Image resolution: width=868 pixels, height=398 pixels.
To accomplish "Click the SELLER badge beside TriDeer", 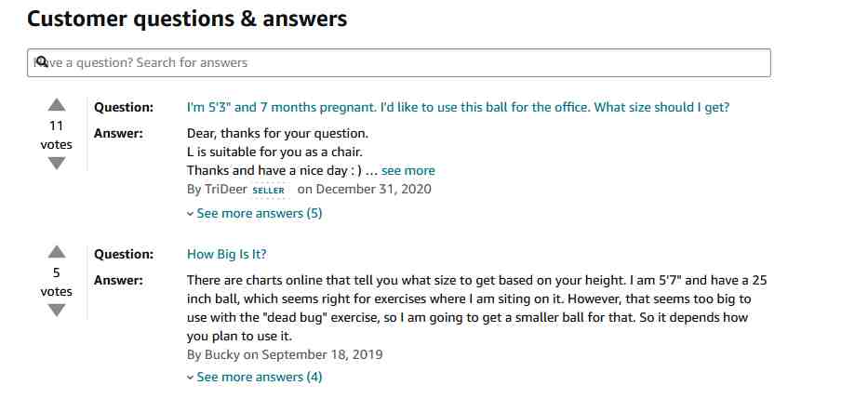I will (x=269, y=191).
